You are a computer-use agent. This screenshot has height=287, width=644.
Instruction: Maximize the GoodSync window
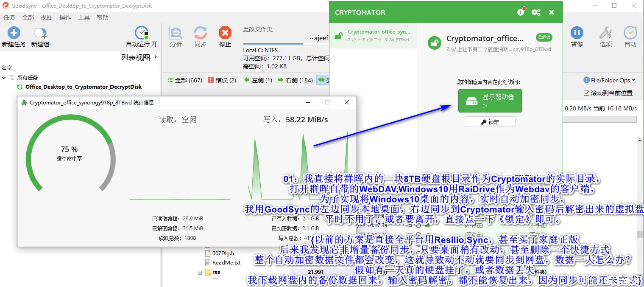pos(614,6)
